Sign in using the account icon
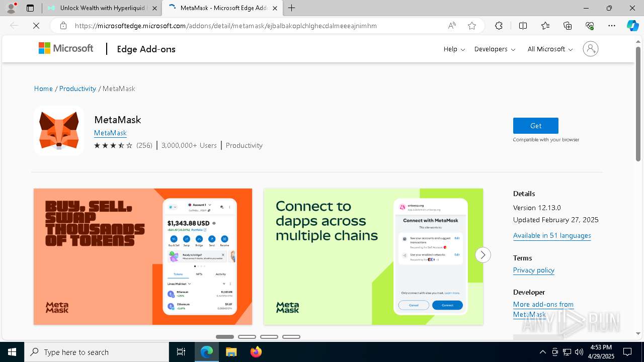 [x=590, y=49]
